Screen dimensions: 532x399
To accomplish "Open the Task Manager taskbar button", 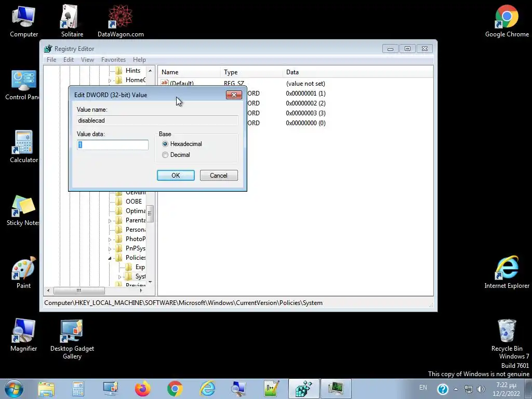I will click(x=336, y=389).
